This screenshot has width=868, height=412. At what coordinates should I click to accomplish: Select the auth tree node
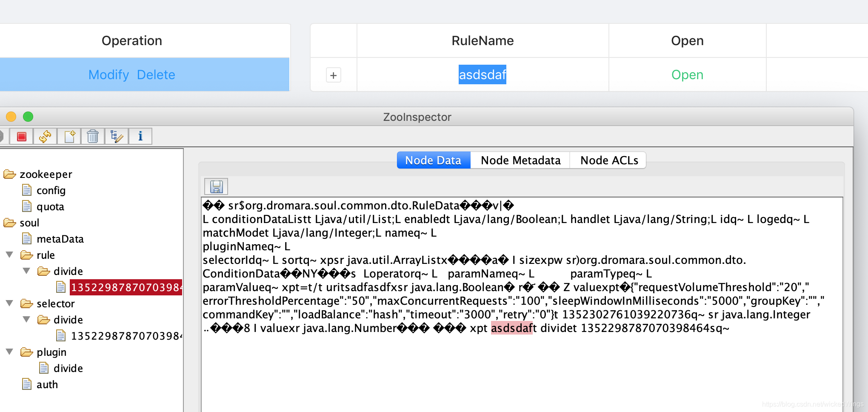47,384
